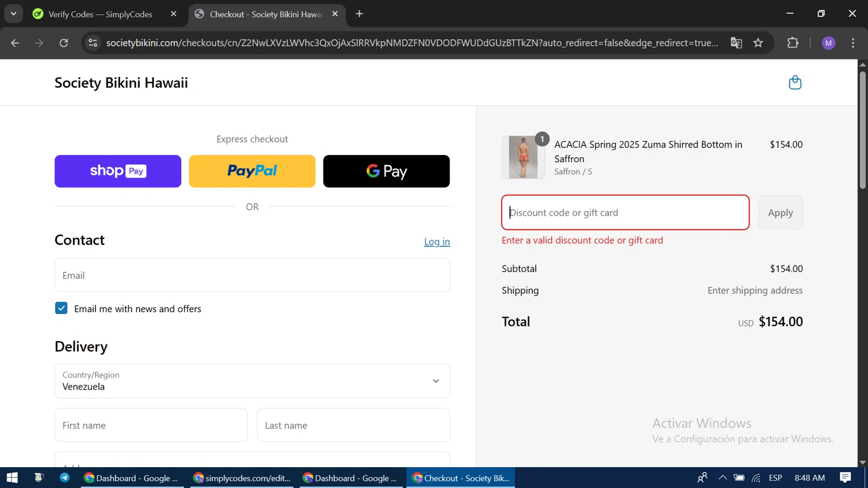Open the shopping bag cart icon
Image resolution: width=868 pixels, height=488 pixels.
click(795, 83)
